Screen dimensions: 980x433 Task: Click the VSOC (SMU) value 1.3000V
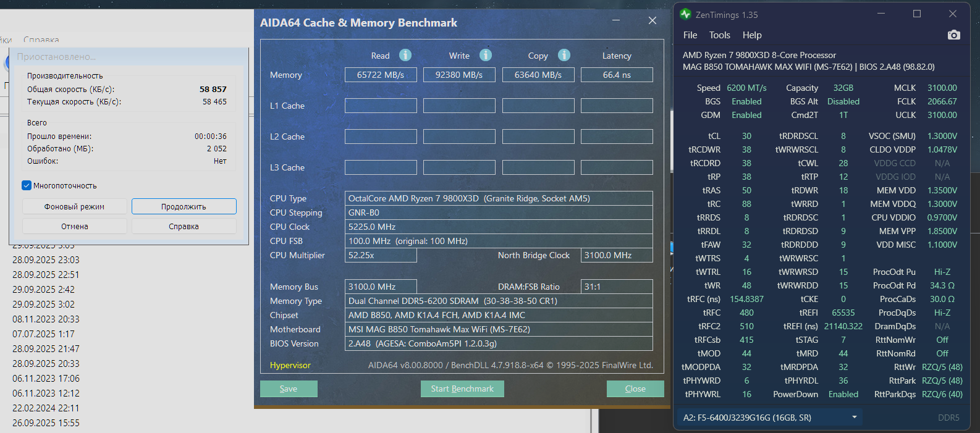click(942, 136)
